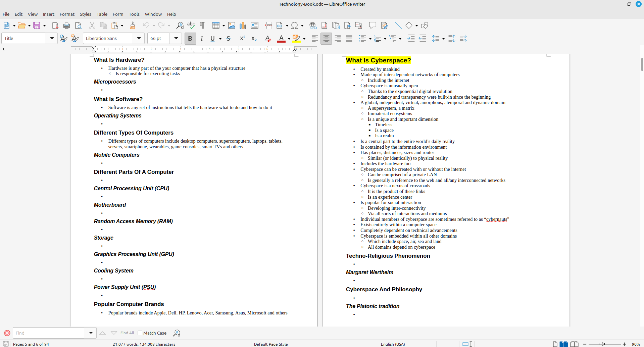Toggle Bold formatting
The height and width of the screenshot is (347, 644).
(190, 39)
